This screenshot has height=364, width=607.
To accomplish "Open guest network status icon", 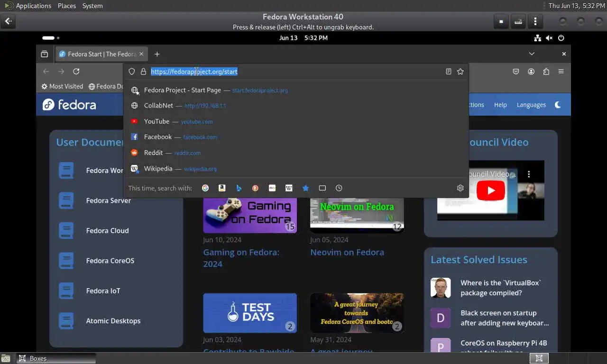I will 537,38.
